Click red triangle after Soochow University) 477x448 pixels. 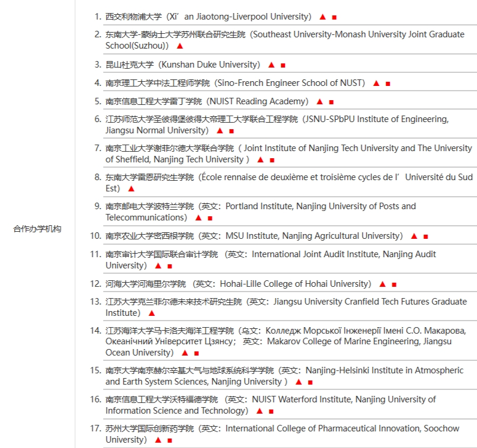pos(158,440)
